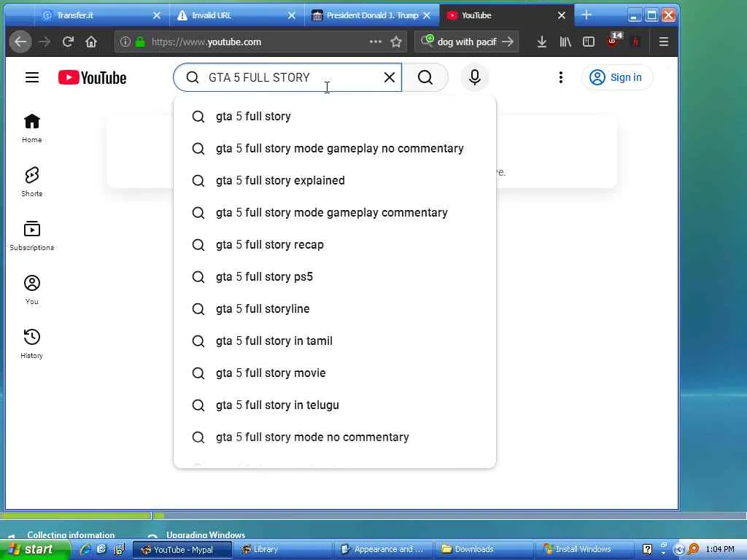Click the browser forward arrow
This screenshot has width=747, height=560.
click(44, 42)
